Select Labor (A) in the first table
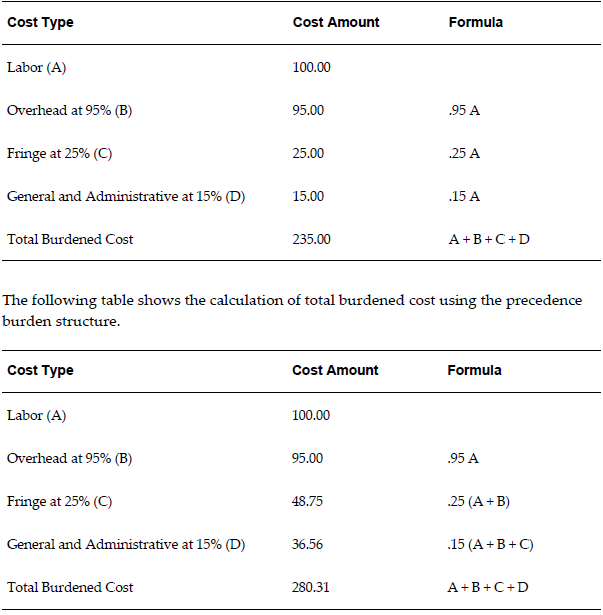 coord(36,67)
